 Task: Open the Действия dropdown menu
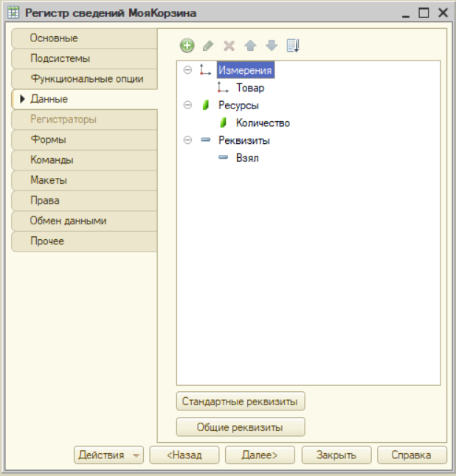(108, 455)
